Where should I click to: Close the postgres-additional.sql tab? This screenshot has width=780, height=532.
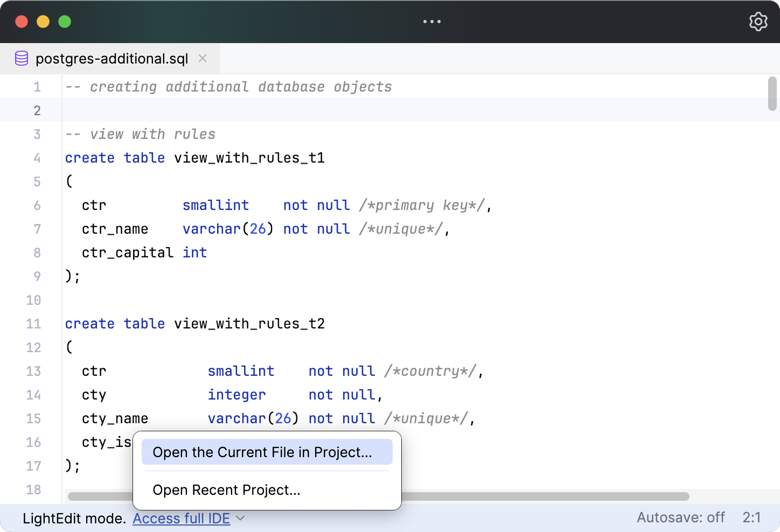pyautogui.click(x=203, y=58)
